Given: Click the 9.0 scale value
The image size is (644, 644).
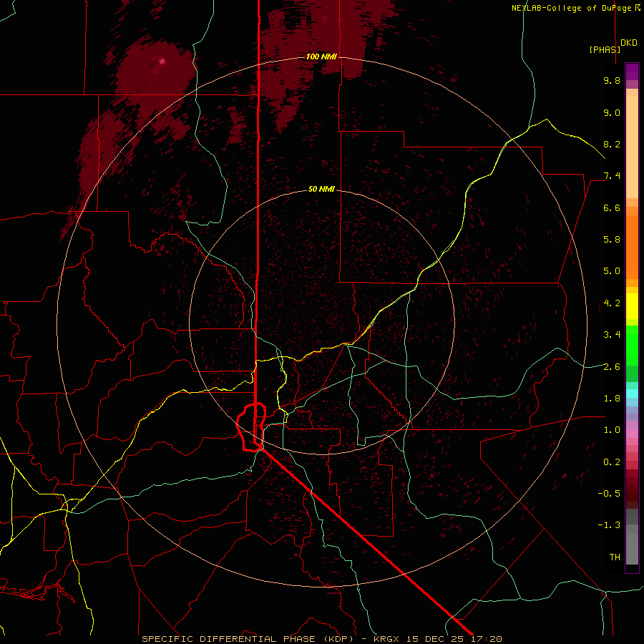Looking at the screenshot, I should coord(612,112).
